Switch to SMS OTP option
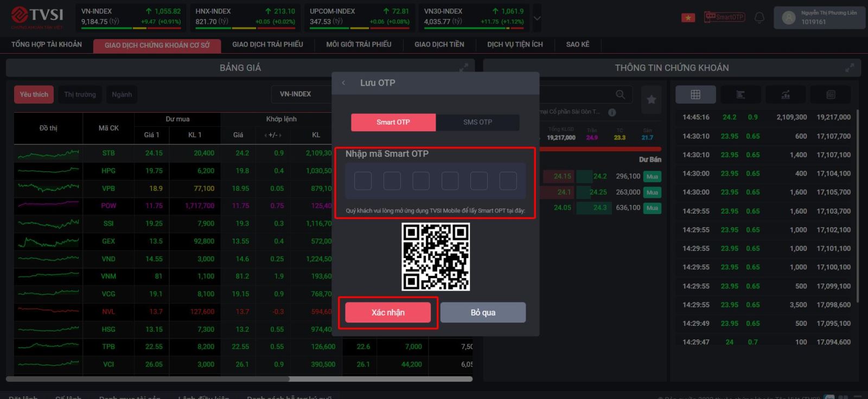 (477, 122)
